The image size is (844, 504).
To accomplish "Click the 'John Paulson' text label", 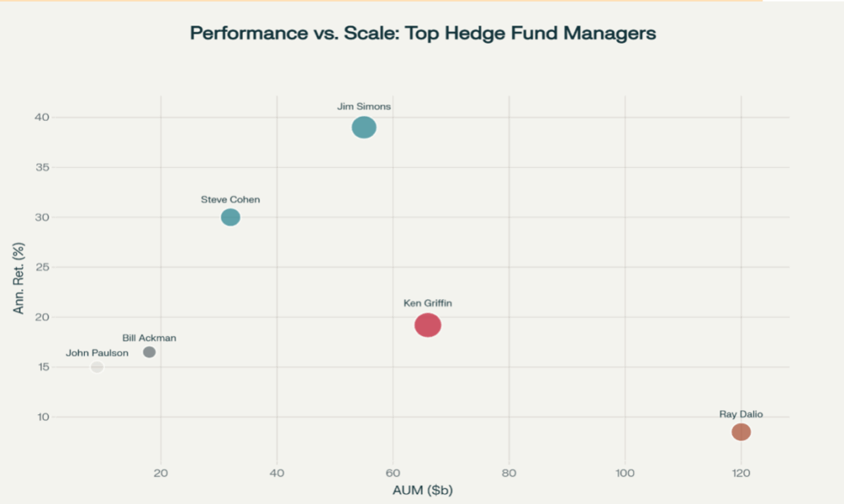I will click(97, 353).
